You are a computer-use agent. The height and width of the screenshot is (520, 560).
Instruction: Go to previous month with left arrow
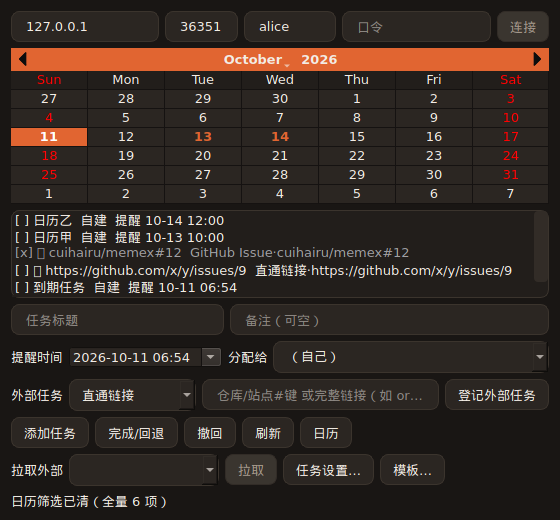point(23,59)
